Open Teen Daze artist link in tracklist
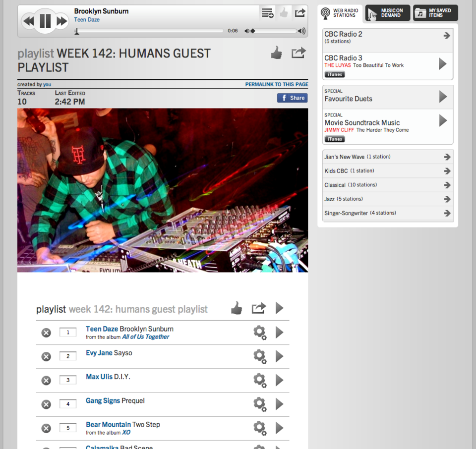 [x=102, y=329]
